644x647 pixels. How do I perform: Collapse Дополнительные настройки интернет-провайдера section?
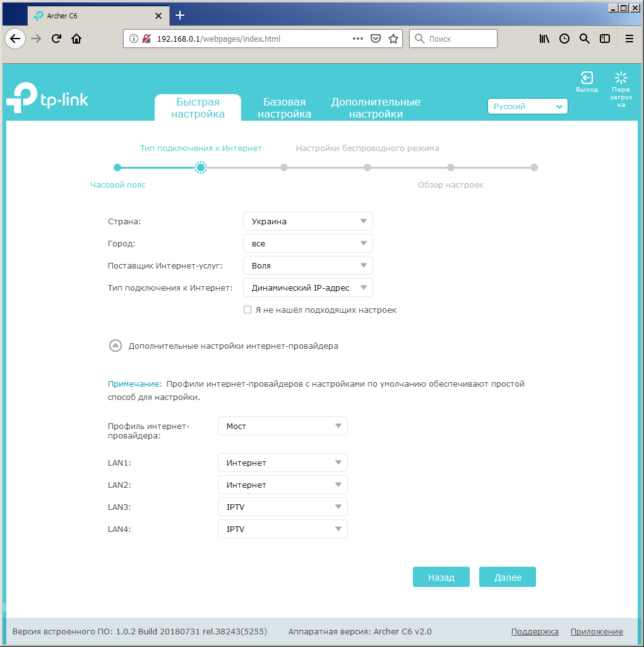(116, 346)
